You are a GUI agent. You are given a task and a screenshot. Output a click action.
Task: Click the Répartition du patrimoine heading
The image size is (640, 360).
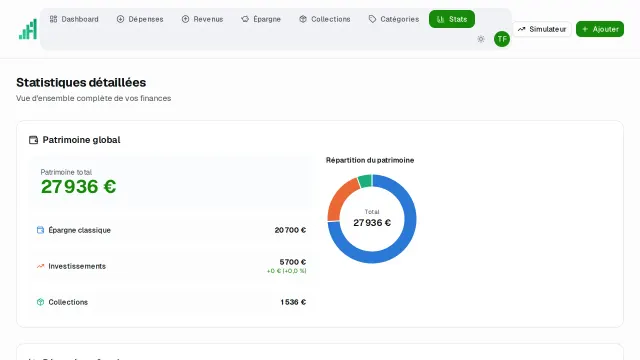pos(370,160)
